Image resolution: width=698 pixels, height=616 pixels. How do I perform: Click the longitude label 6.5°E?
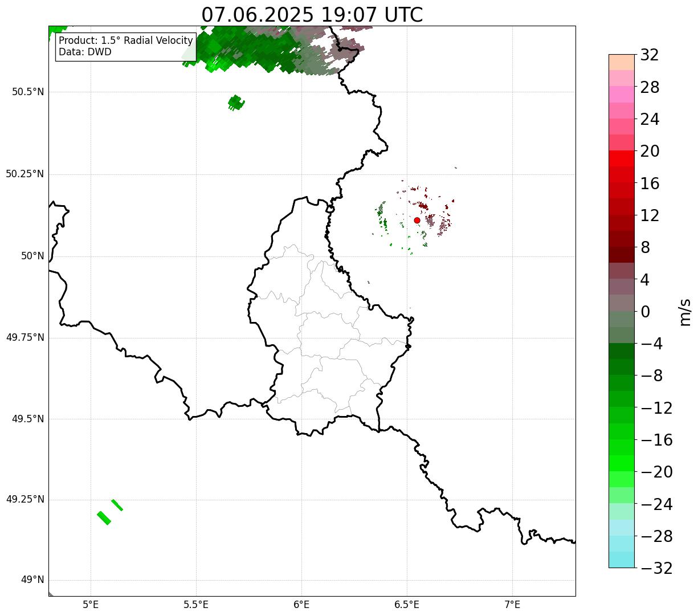(x=407, y=605)
